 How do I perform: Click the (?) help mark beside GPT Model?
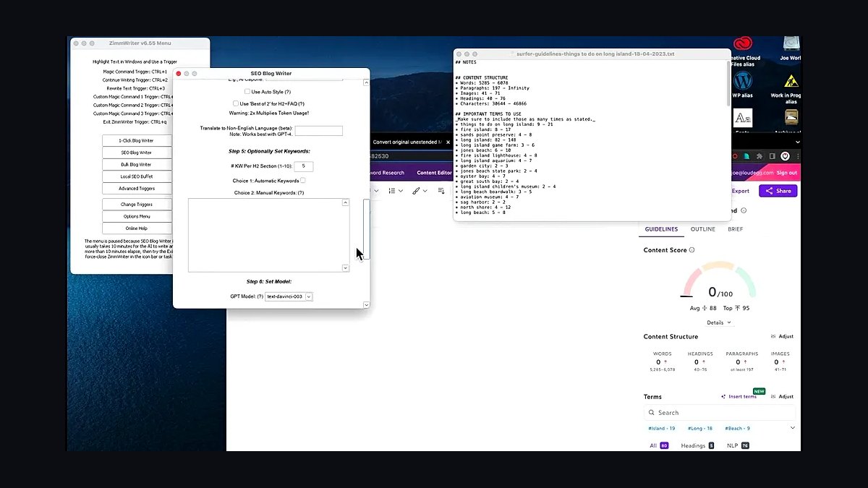tap(260, 296)
